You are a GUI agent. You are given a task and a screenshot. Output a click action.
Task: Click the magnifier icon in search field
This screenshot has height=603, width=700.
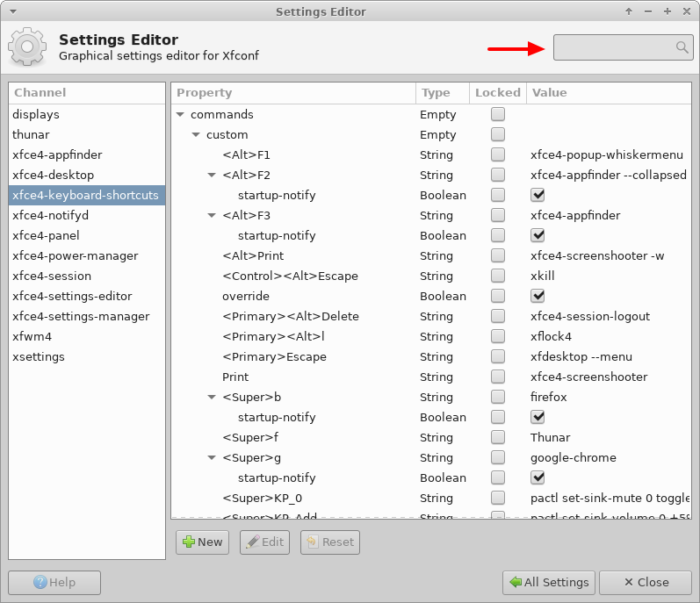682,47
